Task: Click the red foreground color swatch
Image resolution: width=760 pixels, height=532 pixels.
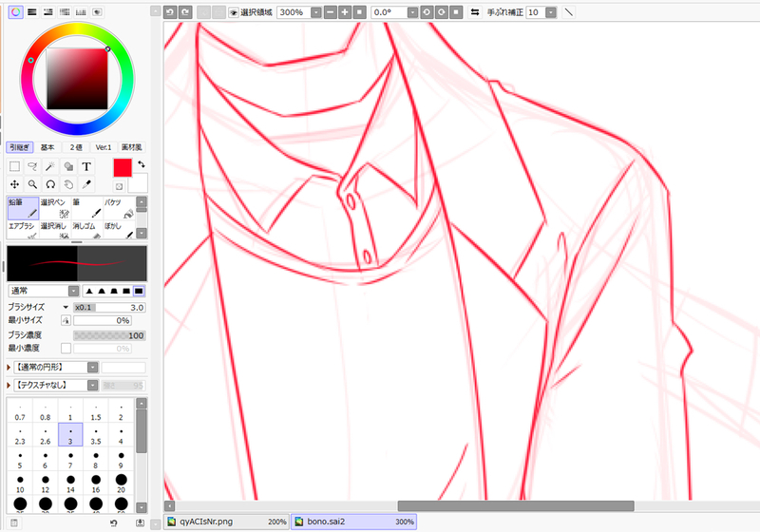Action: pyautogui.click(x=123, y=167)
